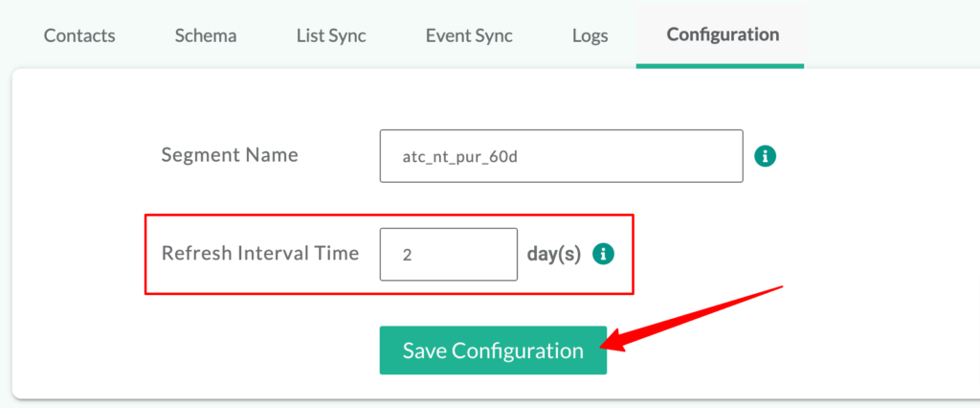The height and width of the screenshot is (408, 980).
Task: Show Refresh Interval help via info icon
Action: 603,254
